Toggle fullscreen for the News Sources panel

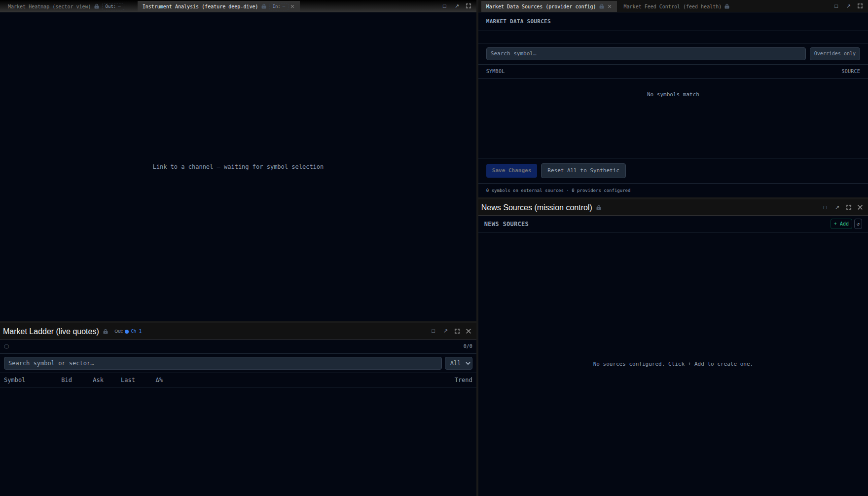[x=849, y=208]
